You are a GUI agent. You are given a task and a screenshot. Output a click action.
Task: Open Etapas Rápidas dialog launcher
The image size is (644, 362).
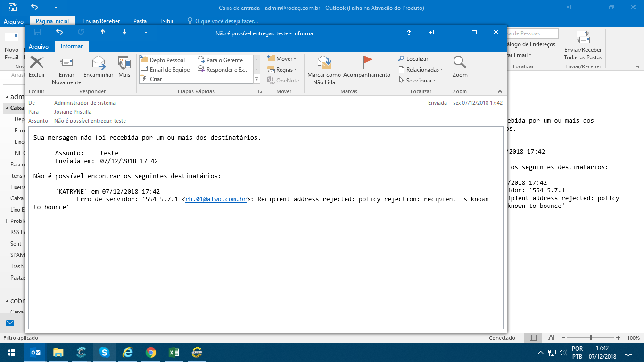260,92
